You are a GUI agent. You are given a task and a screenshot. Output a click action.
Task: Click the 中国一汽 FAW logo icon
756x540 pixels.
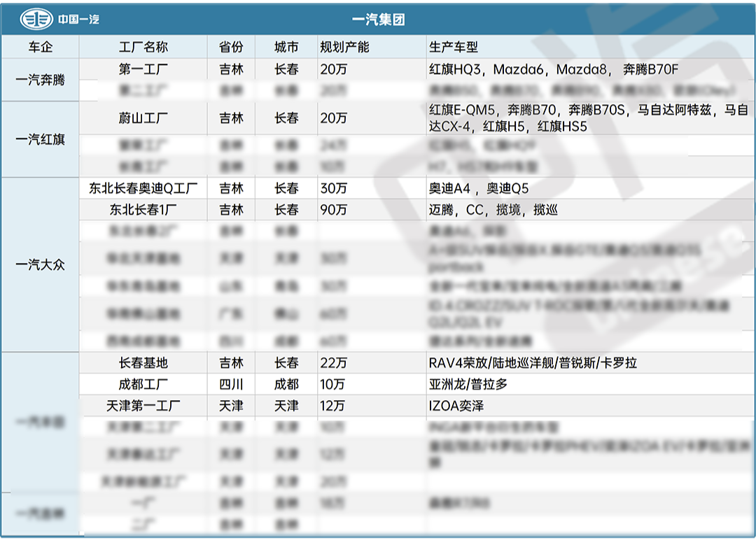point(36,20)
